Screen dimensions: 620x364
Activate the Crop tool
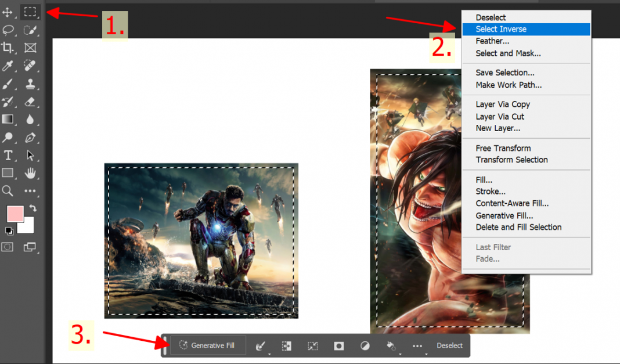tap(8, 48)
